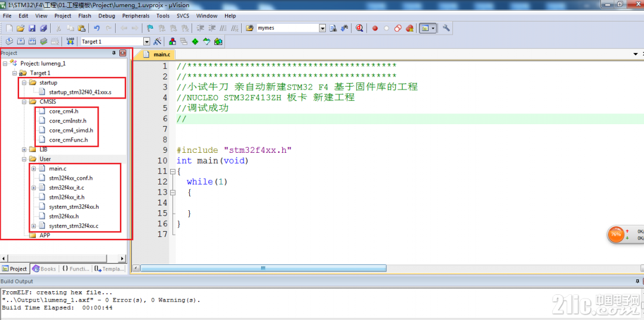Click the Save All icon
Screen dimensions: 644x320
43,28
